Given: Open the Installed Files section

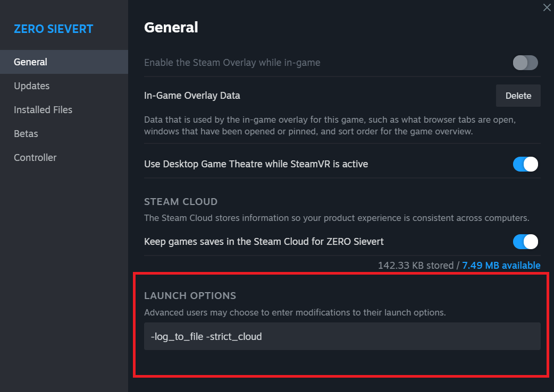Looking at the screenshot, I should (x=43, y=110).
